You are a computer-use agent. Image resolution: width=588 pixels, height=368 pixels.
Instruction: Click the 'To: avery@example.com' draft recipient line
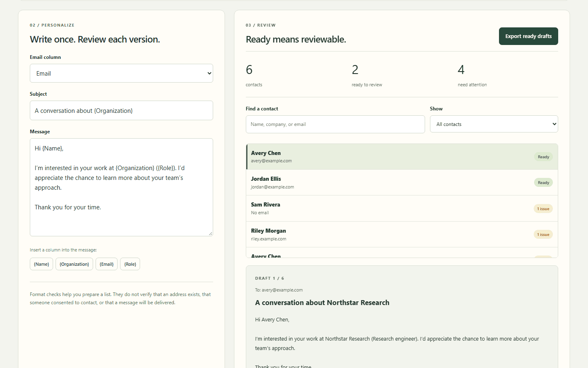click(279, 290)
